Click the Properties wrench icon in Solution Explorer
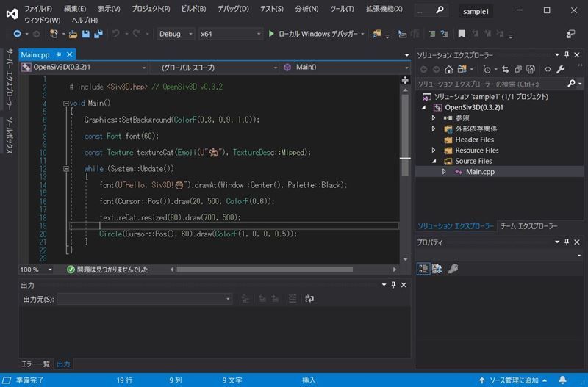Image resolution: width=588 pixels, height=387 pixels. tap(561, 69)
